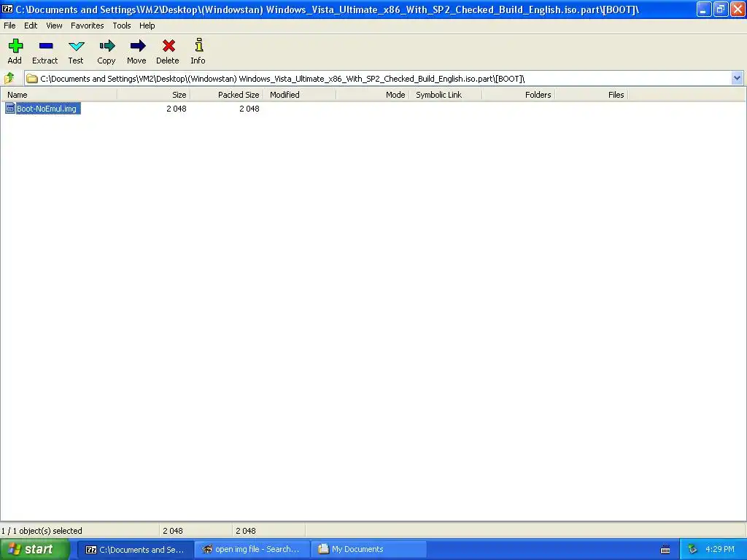747x560 pixels.
Task: Click the keyboard icon near system tray
Action: 665,550
